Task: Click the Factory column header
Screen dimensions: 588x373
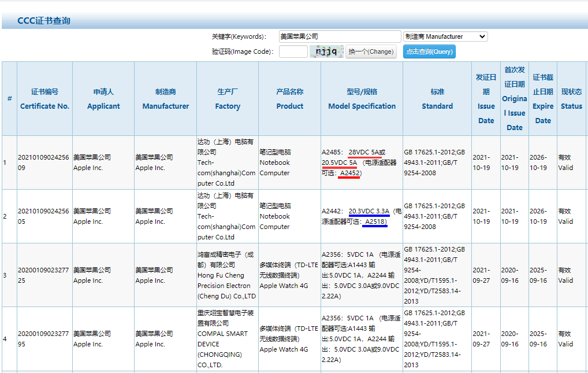Action: [228, 99]
